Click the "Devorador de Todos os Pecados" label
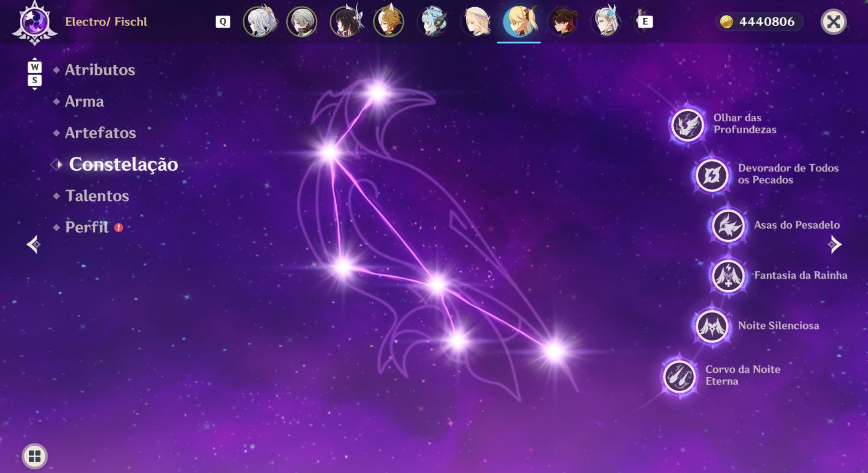Image resolution: width=868 pixels, height=473 pixels. pyautogui.click(x=788, y=174)
